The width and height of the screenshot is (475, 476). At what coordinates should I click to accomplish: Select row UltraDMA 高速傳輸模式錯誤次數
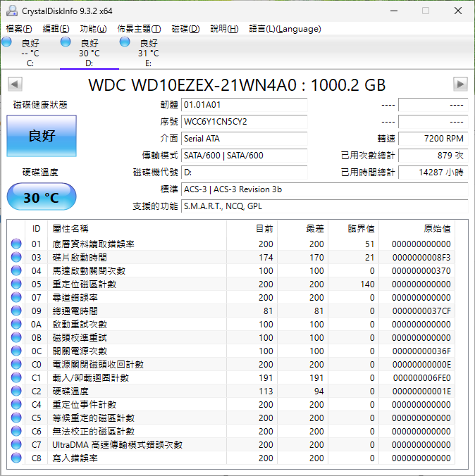point(231,444)
